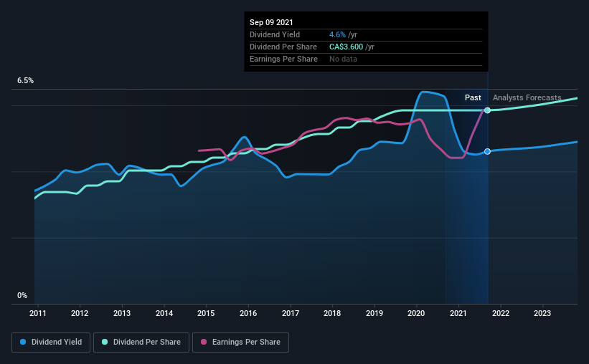Select the teal data point marker at Sep 2021
The width and height of the screenshot is (589, 364).
coord(487,110)
